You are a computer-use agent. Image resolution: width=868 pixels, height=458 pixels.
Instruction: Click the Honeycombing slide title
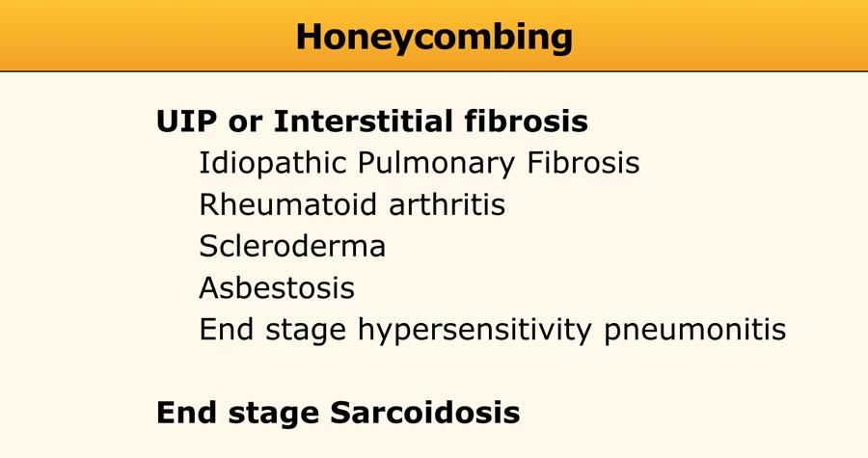433,37
